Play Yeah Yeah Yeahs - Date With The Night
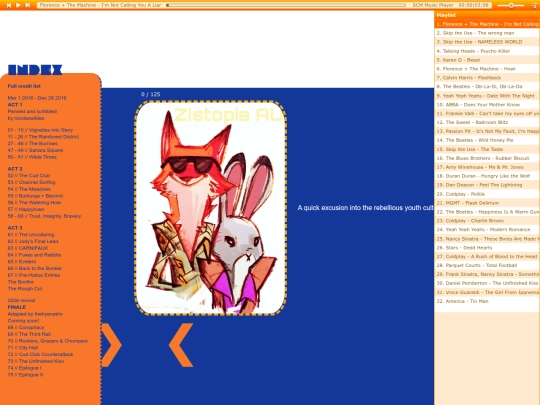This screenshot has height=405, width=540. pyautogui.click(x=487, y=96)
